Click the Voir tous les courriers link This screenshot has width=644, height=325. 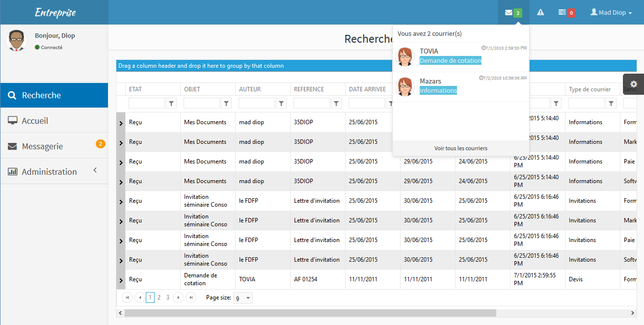pyautogui.click(x=460, y=148)
